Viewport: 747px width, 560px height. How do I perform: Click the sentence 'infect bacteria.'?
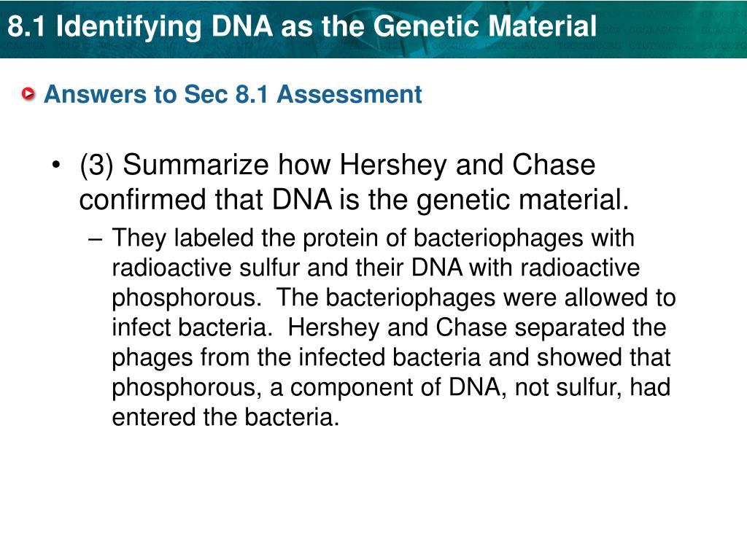pos(192,327)
